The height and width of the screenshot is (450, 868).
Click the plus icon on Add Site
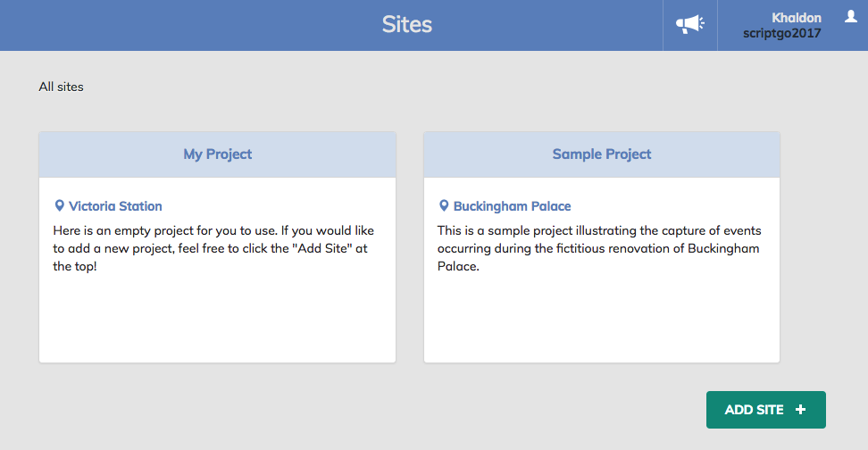pos(800,410)
